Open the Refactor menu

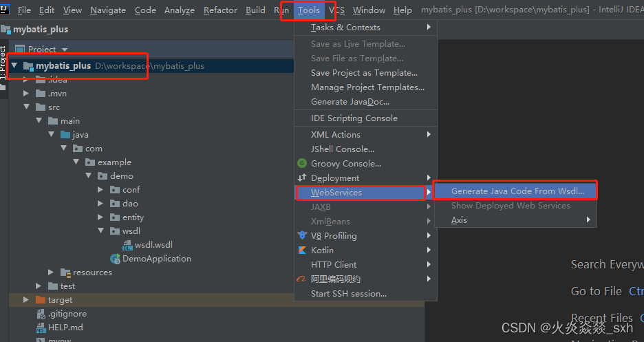click(x=220, y=10)
